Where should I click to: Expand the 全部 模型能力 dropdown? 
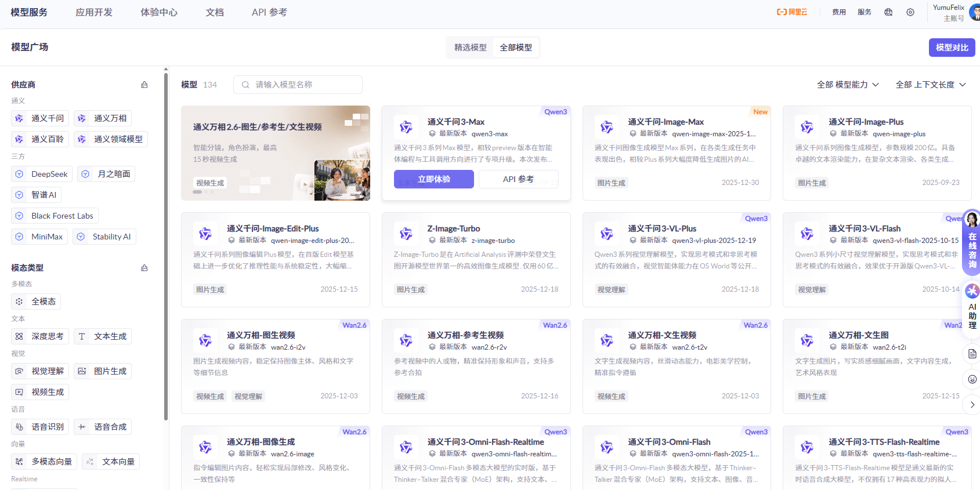(848, 85)
